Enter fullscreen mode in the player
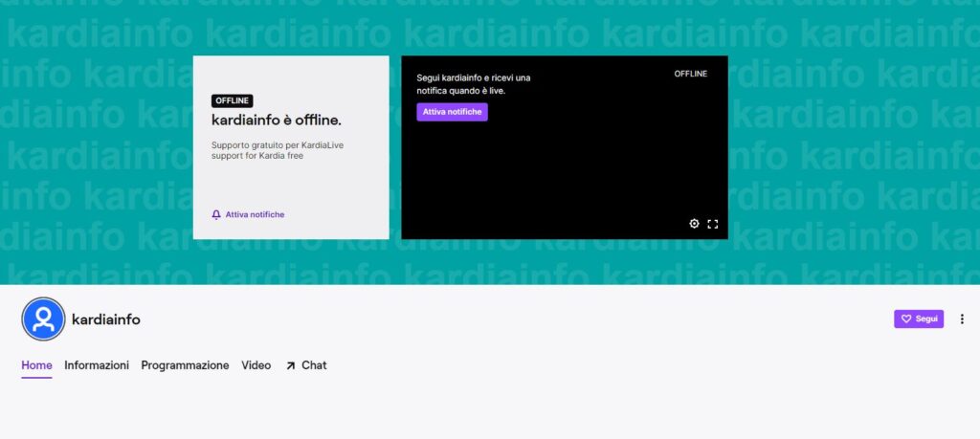The height and width of the screenshot is (439, 980). 712,224
